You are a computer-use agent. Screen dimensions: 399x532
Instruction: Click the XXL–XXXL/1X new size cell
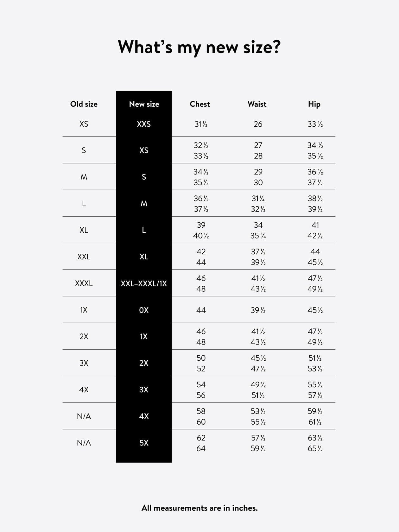point(144,283)
